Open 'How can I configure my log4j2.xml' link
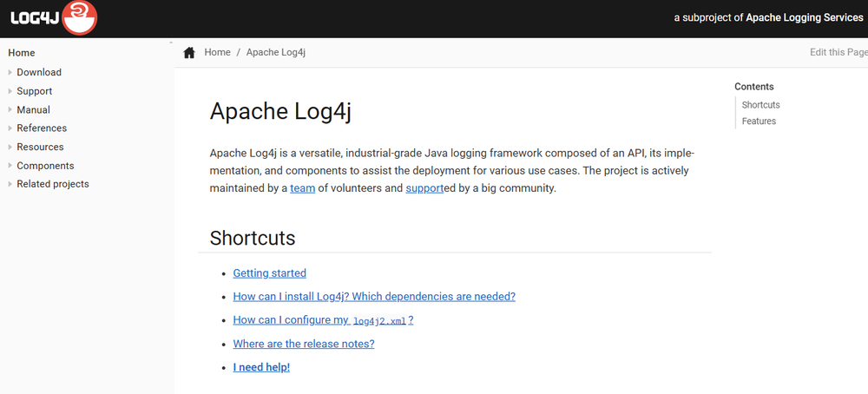The image size is (868, 394). tap(323, 320)
